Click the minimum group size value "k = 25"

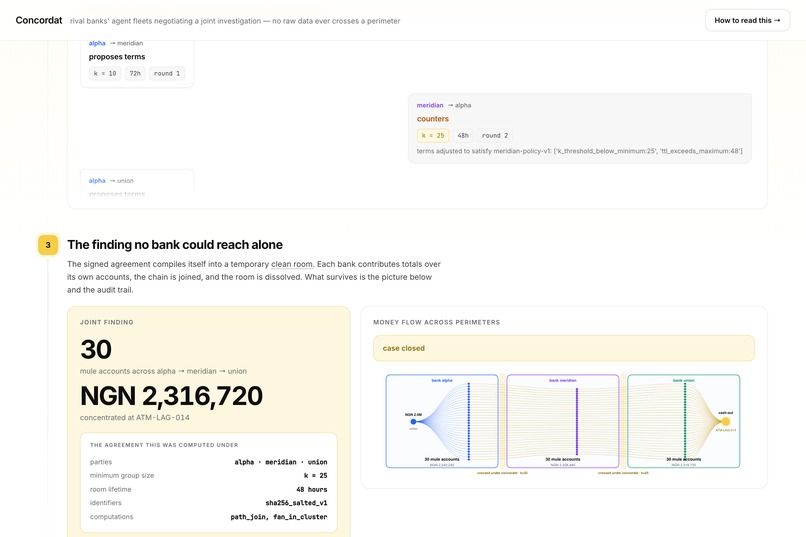click(x=316, y=476)
